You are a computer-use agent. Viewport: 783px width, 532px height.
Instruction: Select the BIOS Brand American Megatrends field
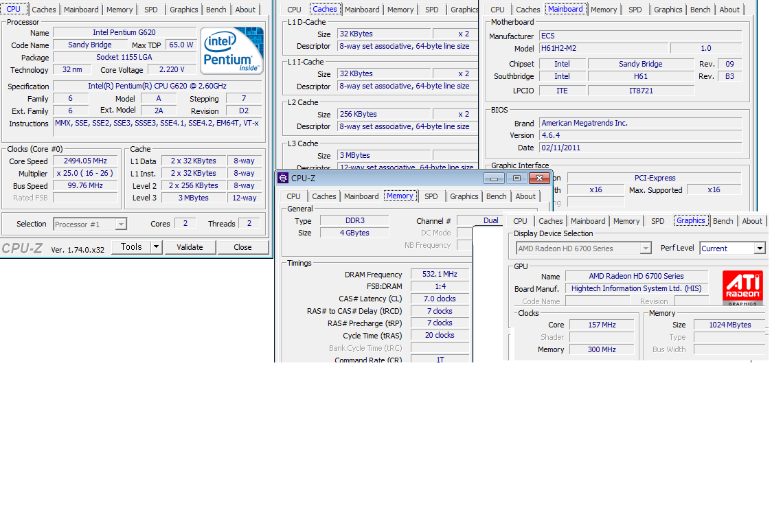[x=640, y=123]
